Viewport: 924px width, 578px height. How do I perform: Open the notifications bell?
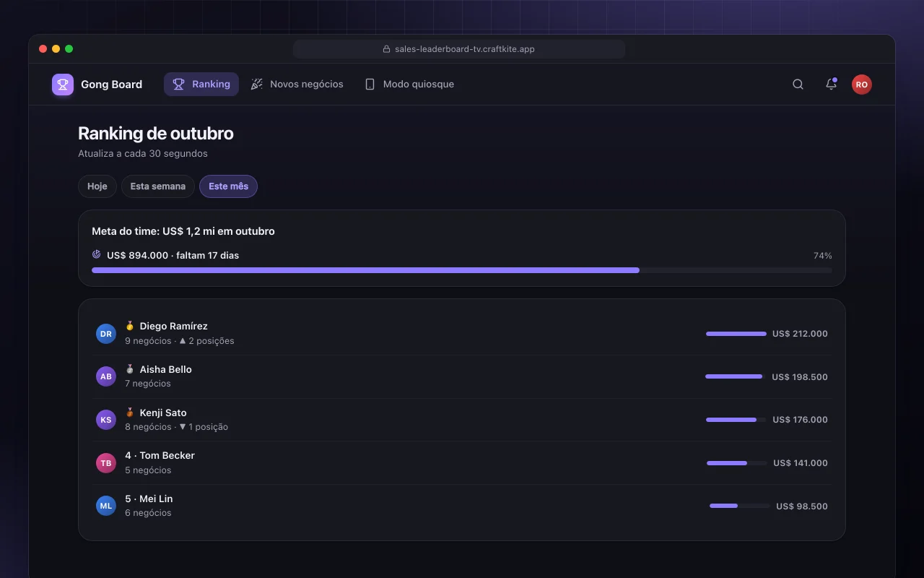click(x=831, y=85)
